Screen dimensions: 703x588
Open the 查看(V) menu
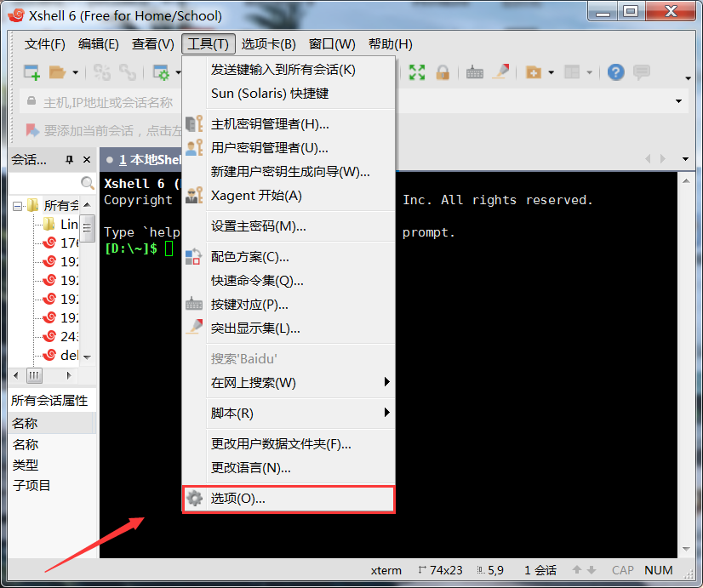tap(153, 44)
